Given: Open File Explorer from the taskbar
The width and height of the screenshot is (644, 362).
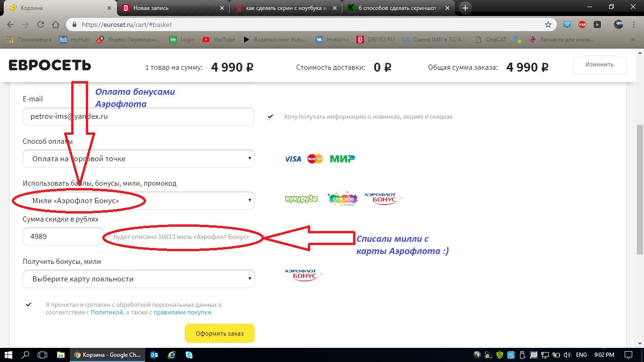Looking at the screenshot, I should point(60,354).
